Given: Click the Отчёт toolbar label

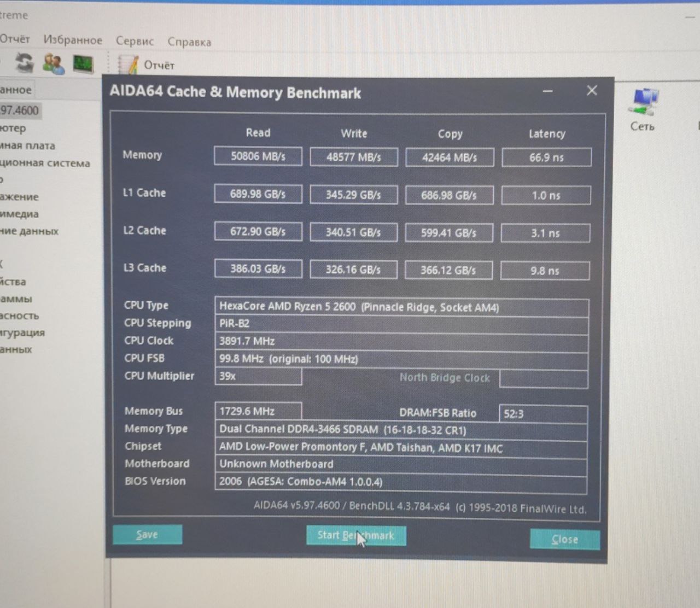Looking at the screenshot, I should (x=159, y=65).
